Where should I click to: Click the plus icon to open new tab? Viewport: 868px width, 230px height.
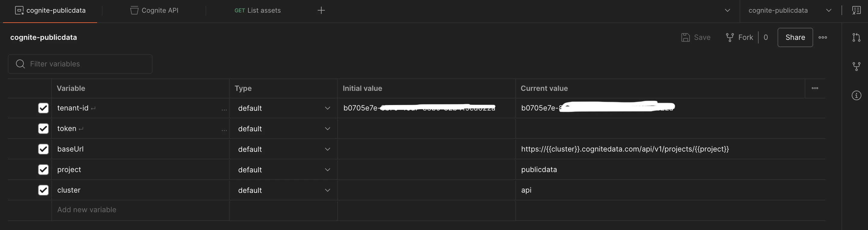321,11
